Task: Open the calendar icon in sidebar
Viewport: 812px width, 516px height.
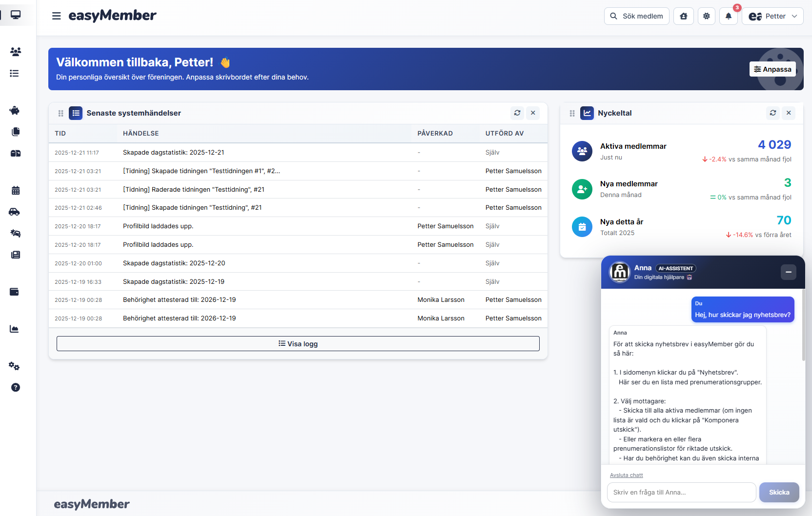Action: 15,190
